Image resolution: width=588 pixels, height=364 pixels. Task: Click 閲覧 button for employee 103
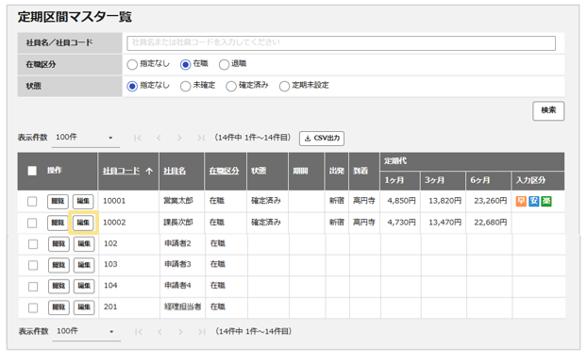[x=59, y=265]
